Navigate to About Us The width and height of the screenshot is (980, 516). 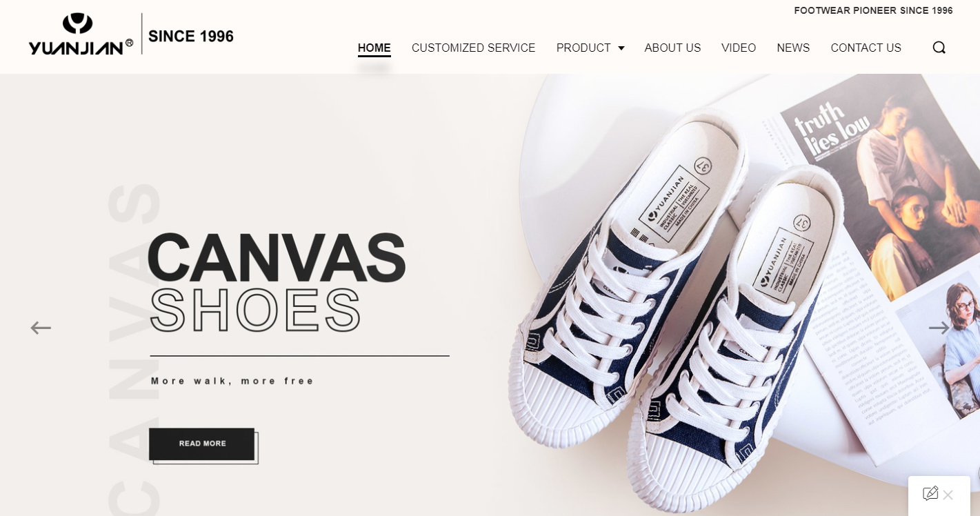[x=672, y=48]
